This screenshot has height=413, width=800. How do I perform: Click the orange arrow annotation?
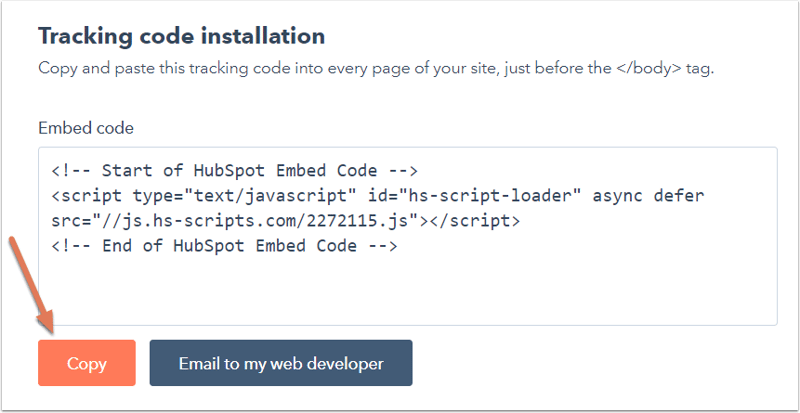pos(29,285)
